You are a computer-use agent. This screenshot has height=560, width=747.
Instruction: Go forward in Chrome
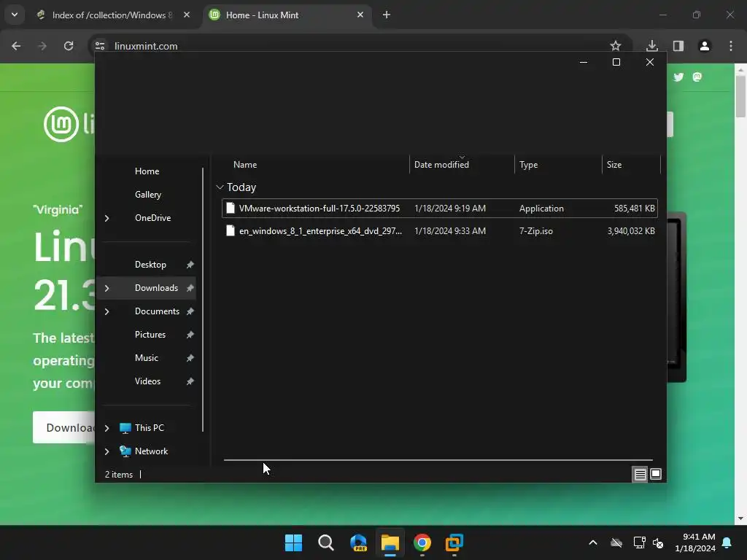coord(42,46)
